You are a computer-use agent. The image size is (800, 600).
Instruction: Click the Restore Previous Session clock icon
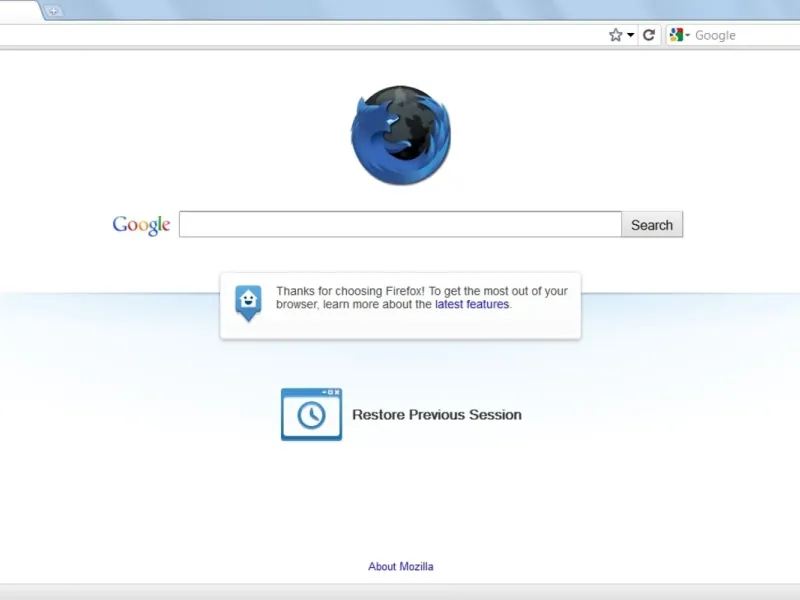click(311, 414)
